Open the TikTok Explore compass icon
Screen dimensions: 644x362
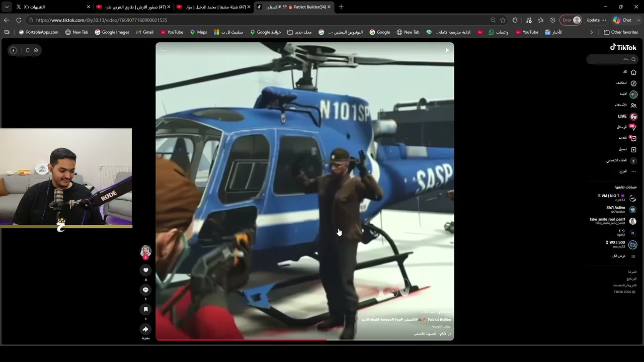(x=633, y=83)
